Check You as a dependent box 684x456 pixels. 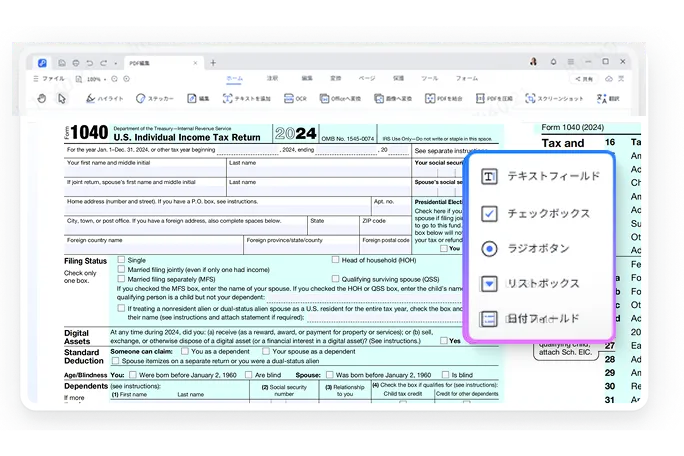tap(185, 351)
